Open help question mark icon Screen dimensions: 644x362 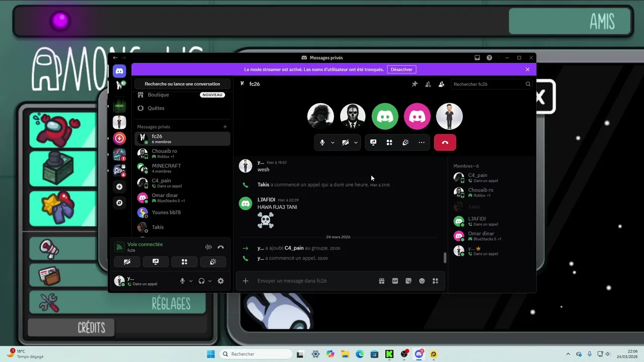coord(489,58)
